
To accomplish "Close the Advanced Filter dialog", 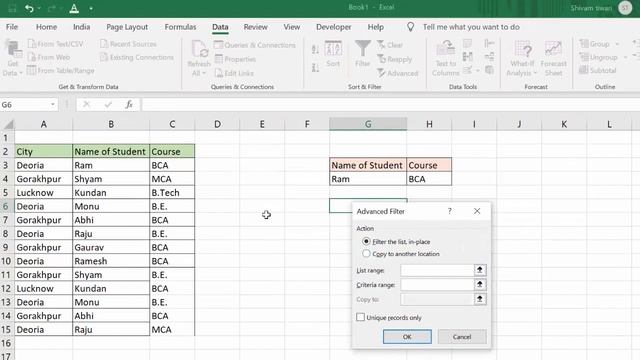I will [477, 211].
